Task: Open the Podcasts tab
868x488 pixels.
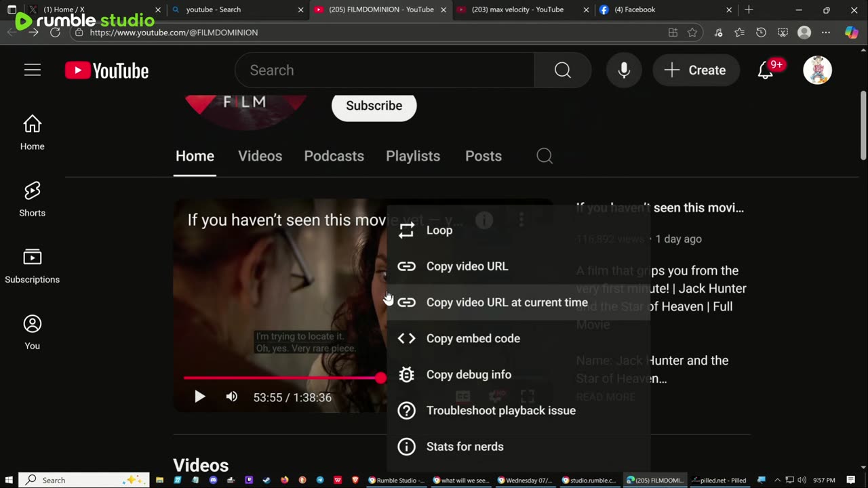Action: click(334, 156)
